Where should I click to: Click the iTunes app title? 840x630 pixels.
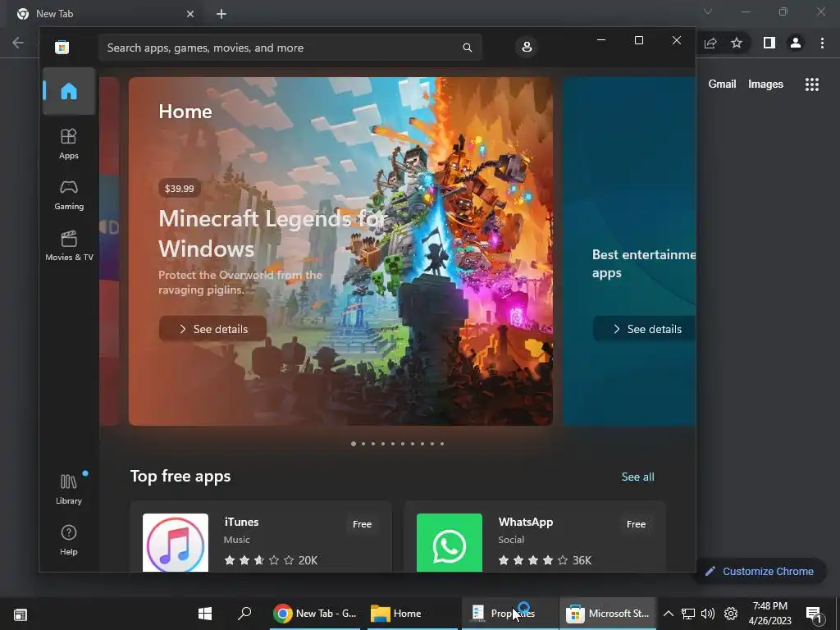[242, 522]
